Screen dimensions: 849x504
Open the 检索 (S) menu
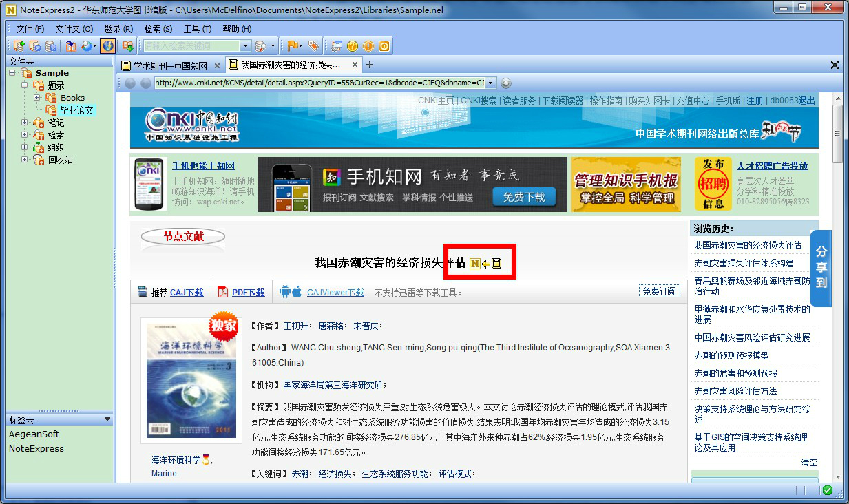pyautogui.click(x=158, y=29)
